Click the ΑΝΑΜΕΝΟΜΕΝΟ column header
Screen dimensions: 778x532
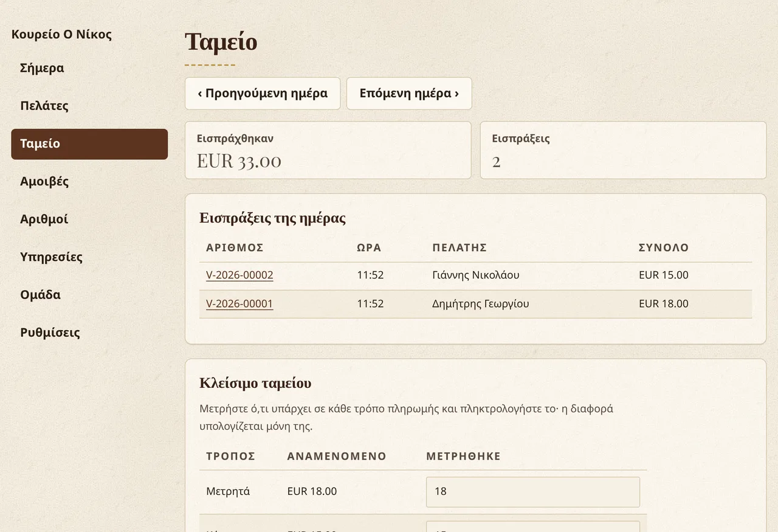tap(337, 457)
